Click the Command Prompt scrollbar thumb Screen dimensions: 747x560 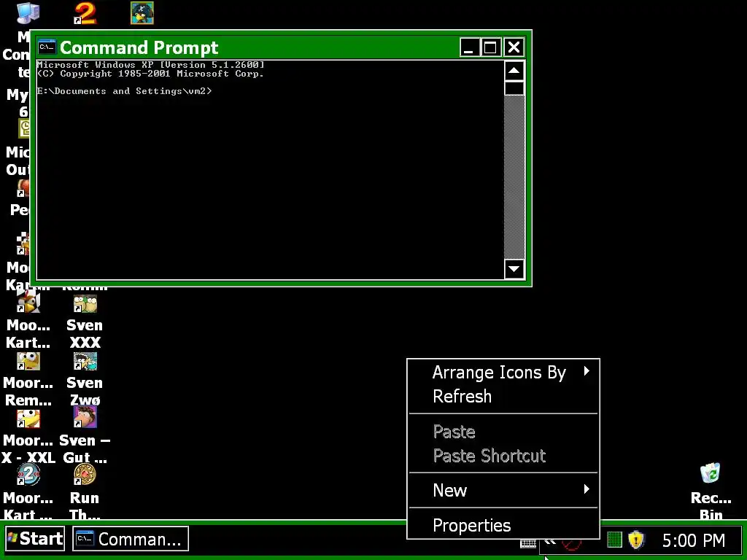514,88
